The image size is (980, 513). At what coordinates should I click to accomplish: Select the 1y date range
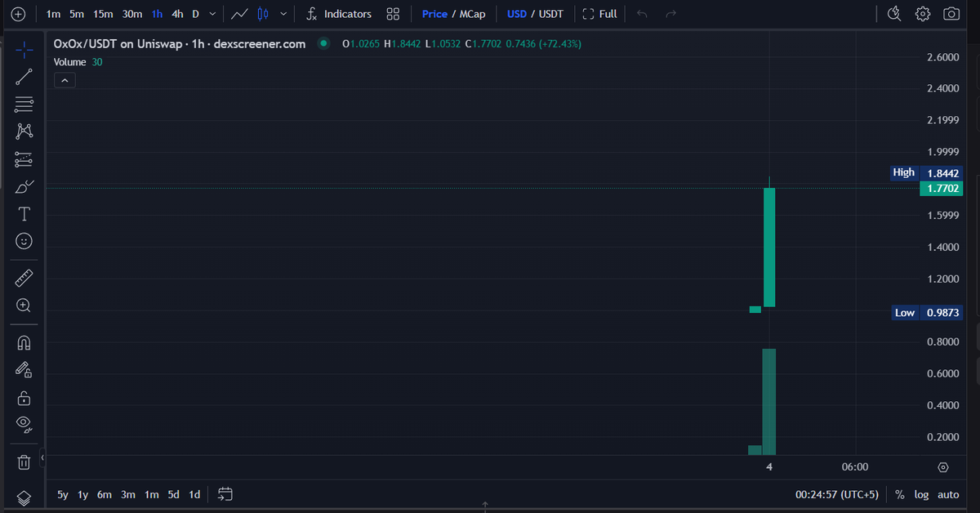coord(83,494)
